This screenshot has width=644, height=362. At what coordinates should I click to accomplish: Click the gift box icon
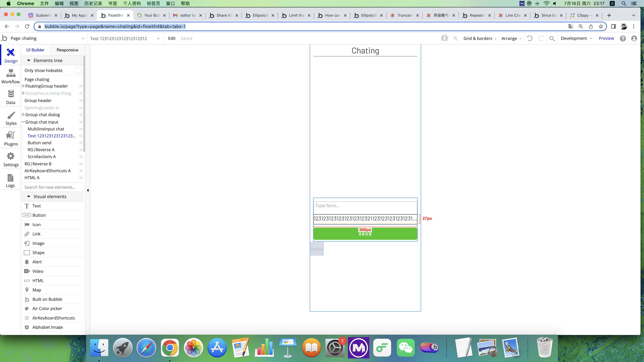click(x=444, y=38)
